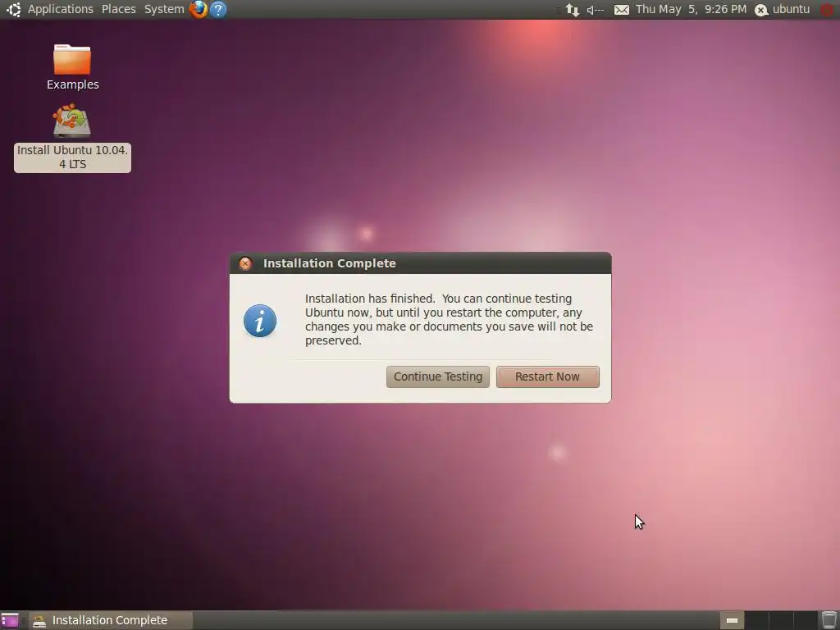
Task: Open the Examples folder icon
Action: pyautogui.click(x=72, y=67)
